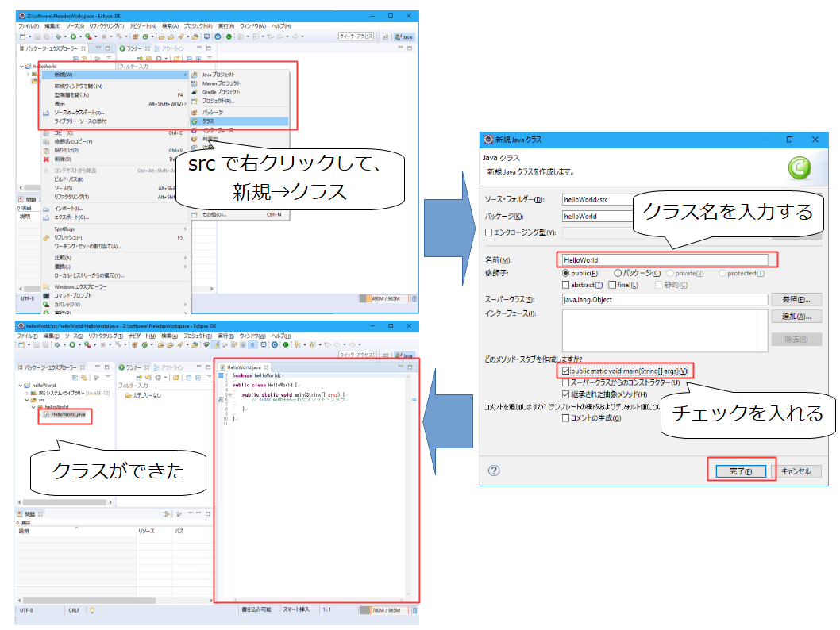
Task: Enable スーパークラスからのコンストラクター checkbox
Action: pyautogui.click(x=566, y=382)
